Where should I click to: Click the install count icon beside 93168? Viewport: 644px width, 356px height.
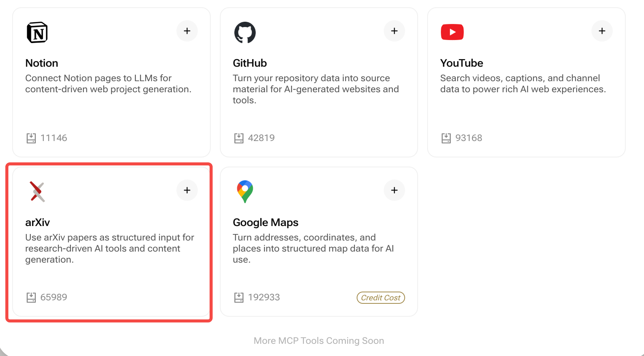coord(446,138)
